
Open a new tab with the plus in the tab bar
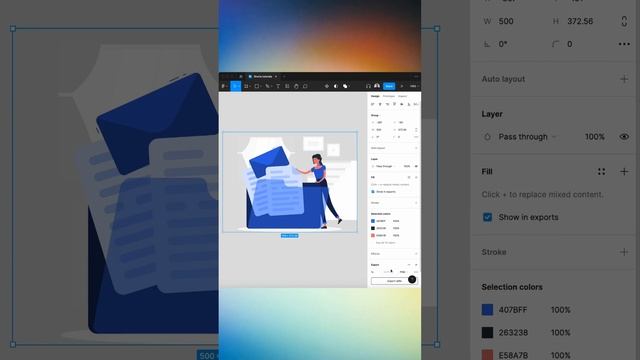click(284, 76)
